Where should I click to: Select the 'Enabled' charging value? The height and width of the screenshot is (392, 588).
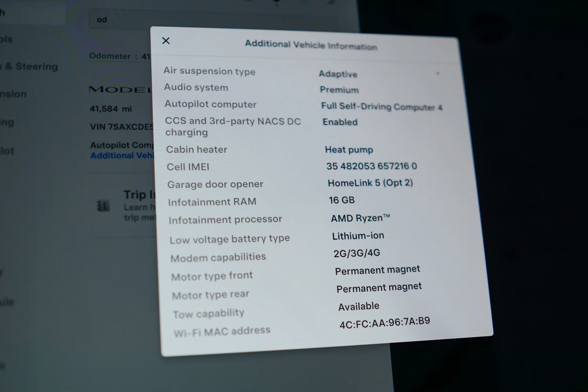tap(340, 122)
